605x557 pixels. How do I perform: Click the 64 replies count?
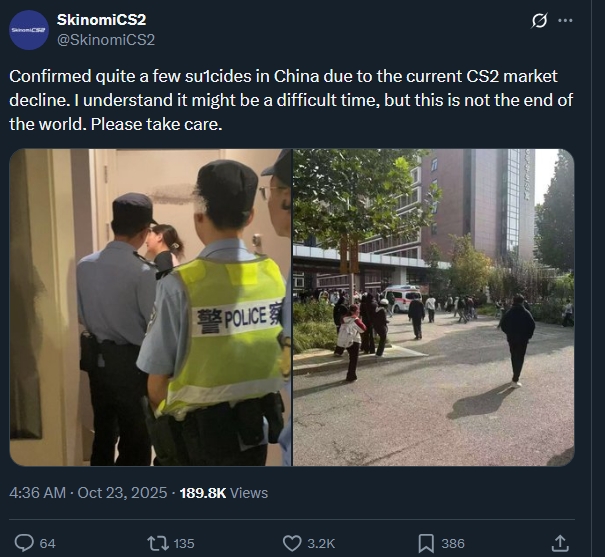(x=47, y=543)
